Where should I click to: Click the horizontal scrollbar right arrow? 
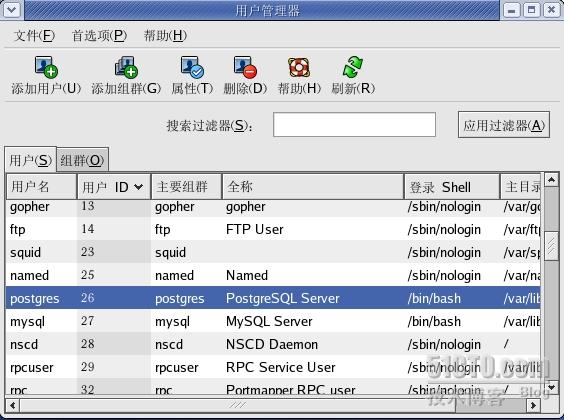(x=533, y=406)
